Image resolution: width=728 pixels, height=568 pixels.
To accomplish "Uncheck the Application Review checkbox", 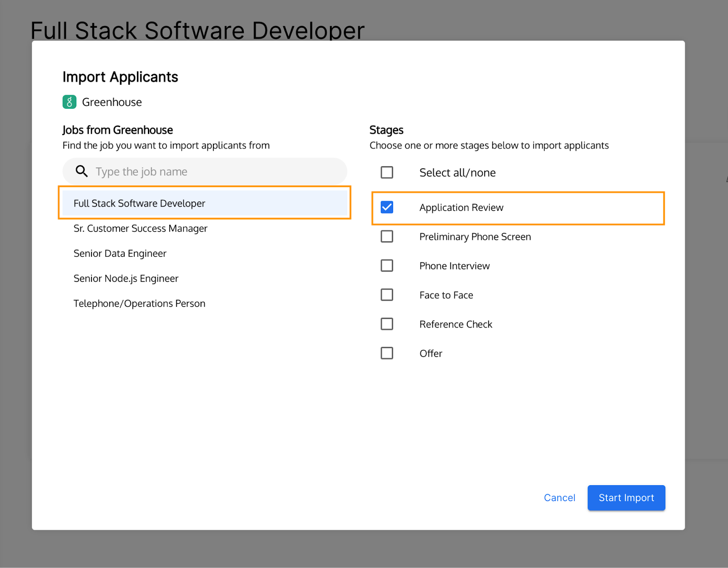I will click(387, 207).
